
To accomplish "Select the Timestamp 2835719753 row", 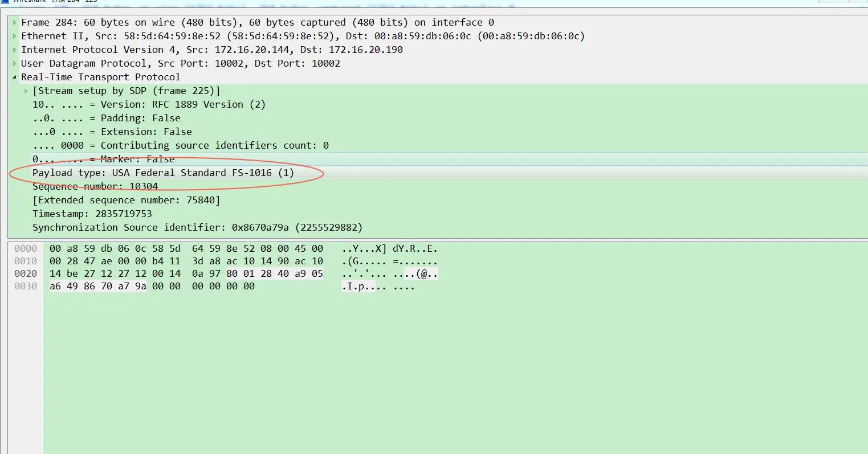I will click(x=92, y=214).
